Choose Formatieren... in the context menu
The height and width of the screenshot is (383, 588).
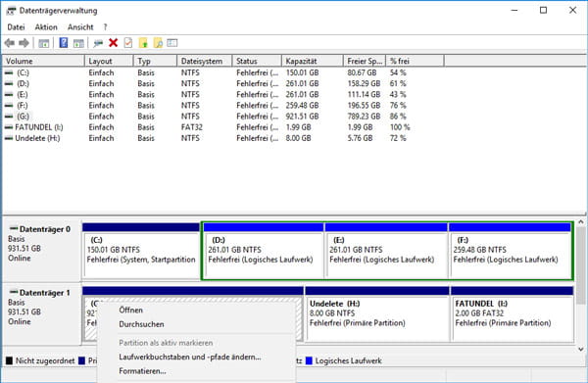142,371
